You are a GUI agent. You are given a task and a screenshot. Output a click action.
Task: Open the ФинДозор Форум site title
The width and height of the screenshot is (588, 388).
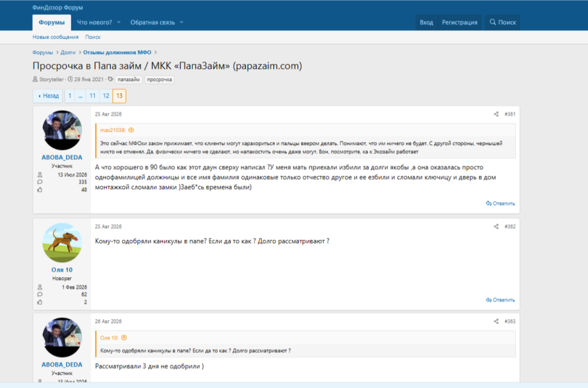click(58, 7)
